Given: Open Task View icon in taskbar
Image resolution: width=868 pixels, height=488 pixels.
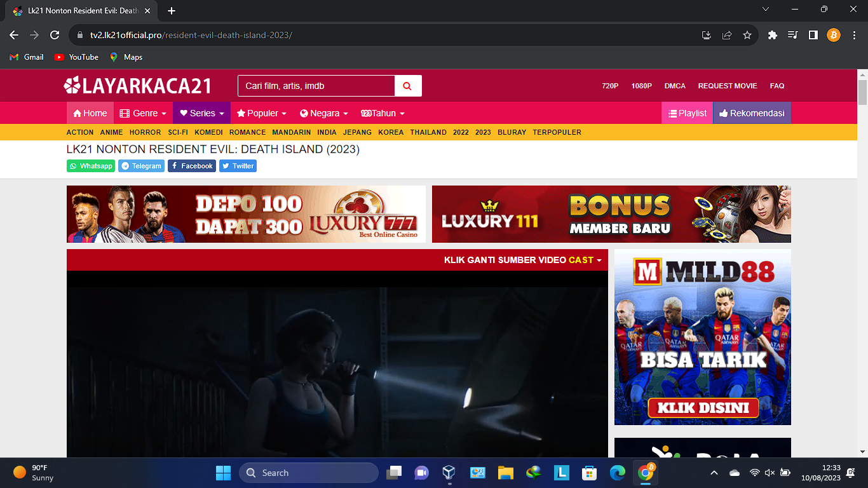Looking at the screenshot, I should (x=394, y=473).
